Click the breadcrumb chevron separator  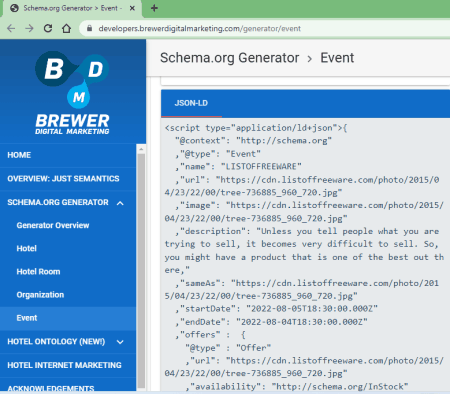pyautogui.click(x=310, y=59)
